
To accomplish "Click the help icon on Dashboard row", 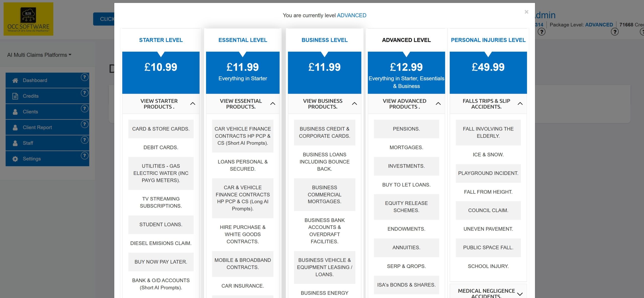I will tap(85, 77).
